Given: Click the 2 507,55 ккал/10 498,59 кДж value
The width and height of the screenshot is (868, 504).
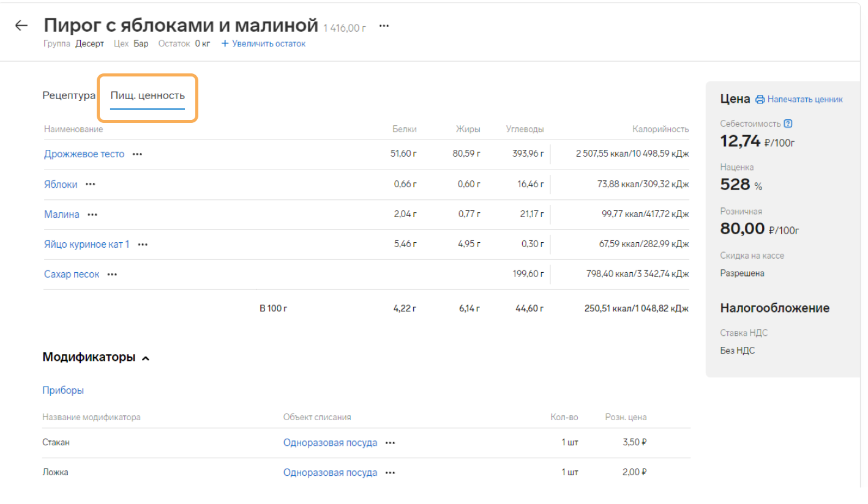Looking at the screenshot, I should [632, 154].
